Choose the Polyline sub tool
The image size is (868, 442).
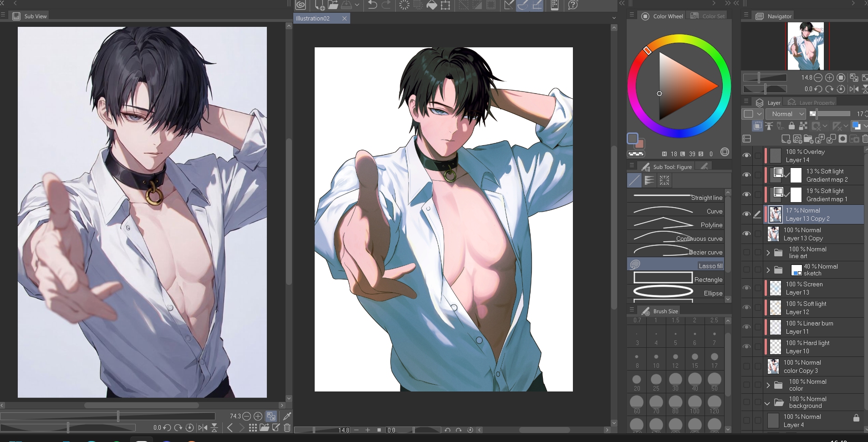click(x=676, y=224)
